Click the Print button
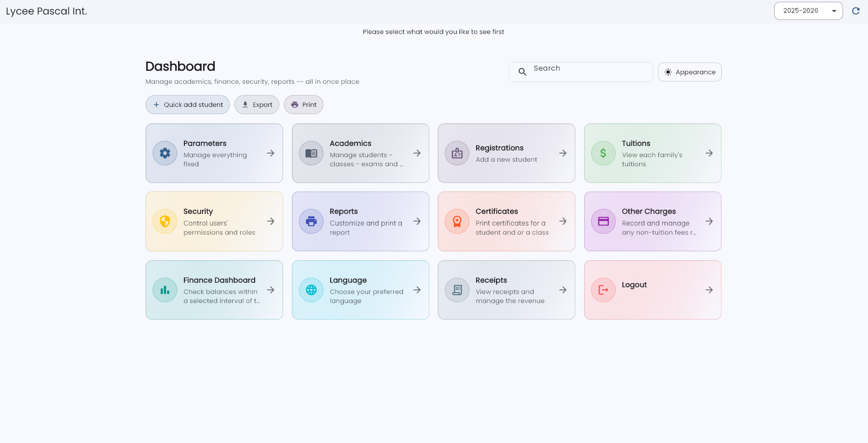 pos(304,105)
